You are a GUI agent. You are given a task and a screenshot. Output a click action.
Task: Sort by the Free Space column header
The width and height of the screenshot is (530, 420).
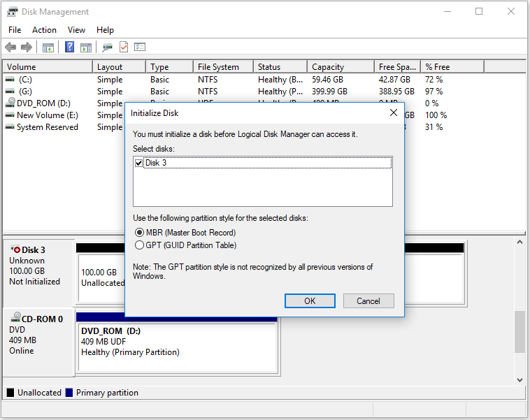[x=397, y=67]
